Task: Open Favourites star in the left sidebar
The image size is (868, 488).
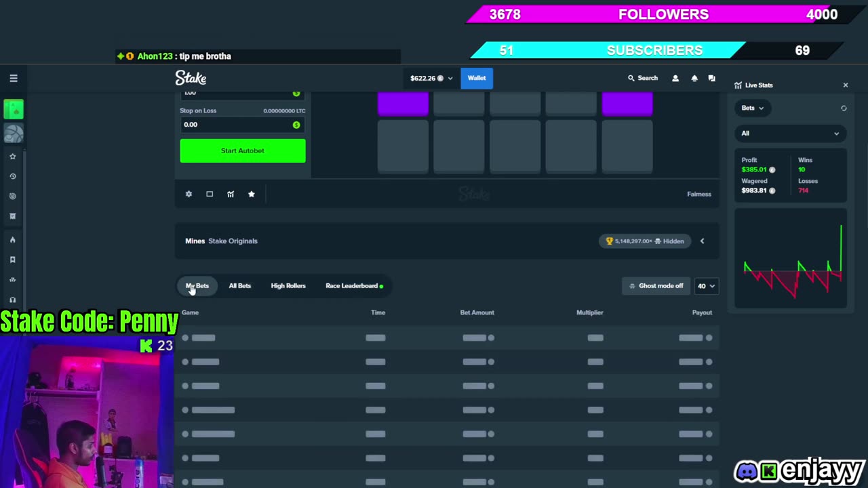Action: coord(12,157)
